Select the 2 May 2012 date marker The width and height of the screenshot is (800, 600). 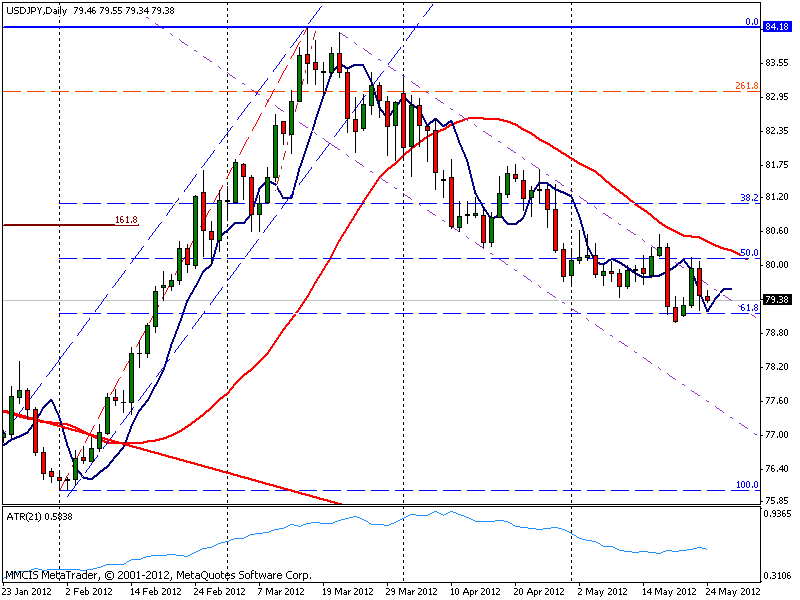pos(602,591)
